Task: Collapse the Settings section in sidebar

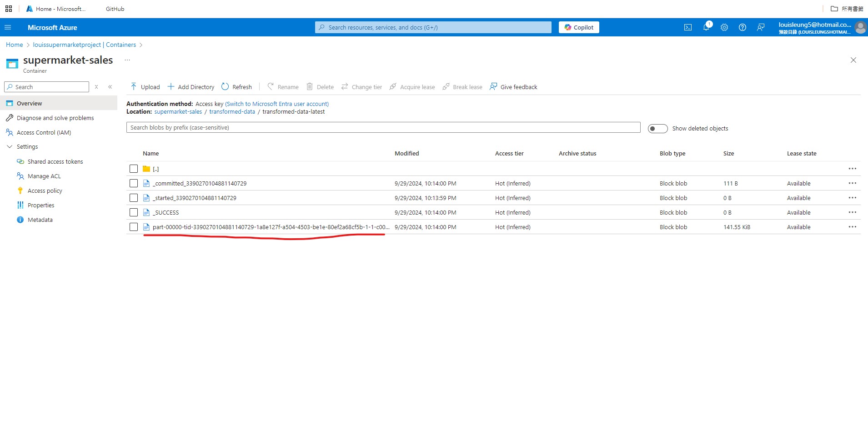Action: [x=10, y=146]
